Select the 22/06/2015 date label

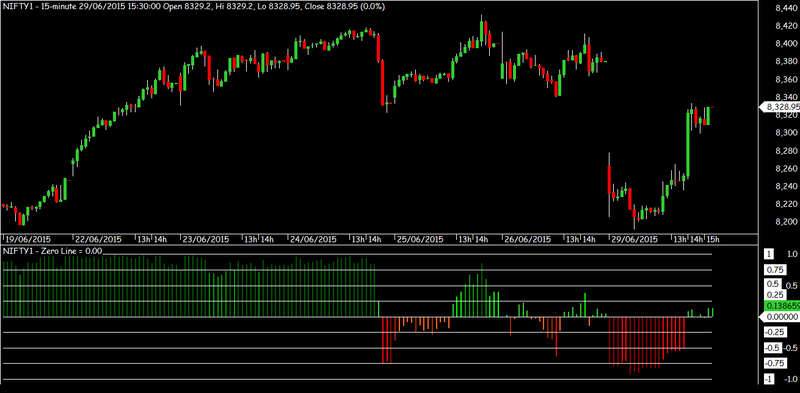click(98, 239)
